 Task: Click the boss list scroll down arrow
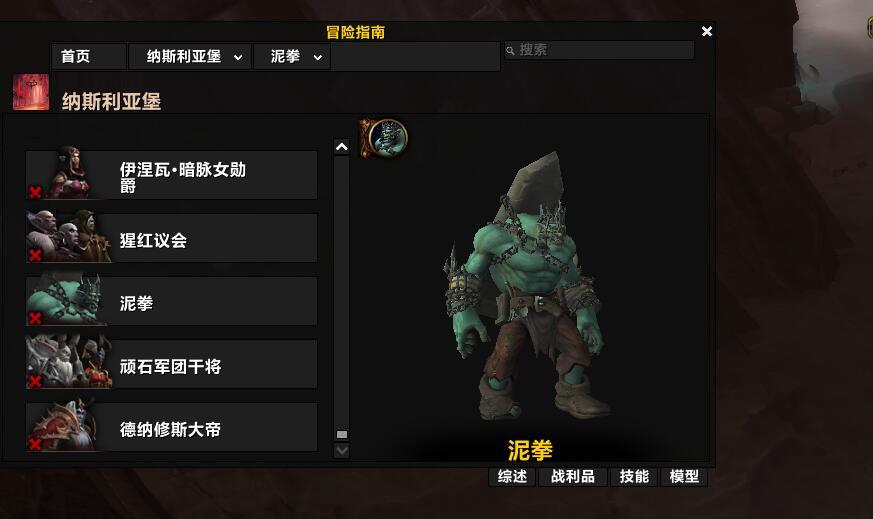pyautogui.click(x=341, y=451)
